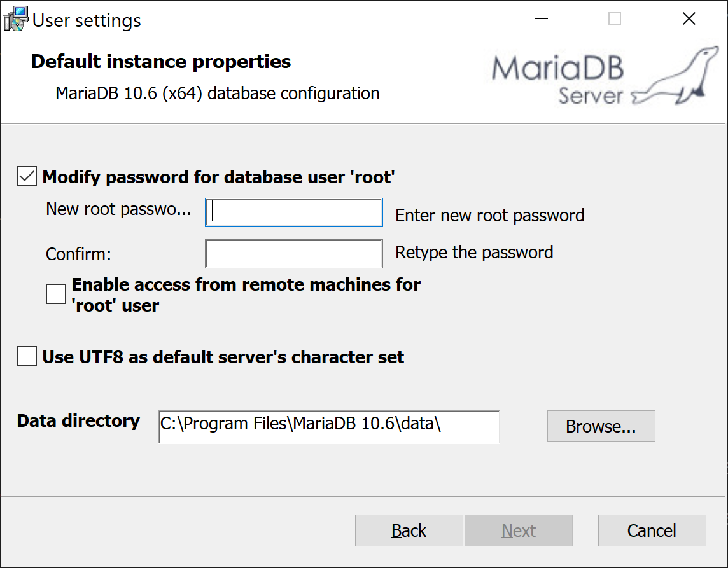Uncheck Modify password for root user

(27, 177)
